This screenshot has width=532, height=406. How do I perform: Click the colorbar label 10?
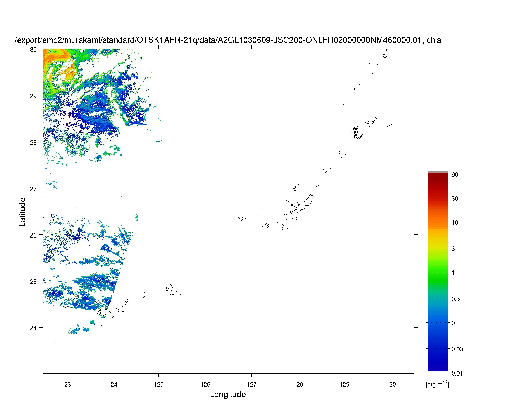[x=455, y=223]
